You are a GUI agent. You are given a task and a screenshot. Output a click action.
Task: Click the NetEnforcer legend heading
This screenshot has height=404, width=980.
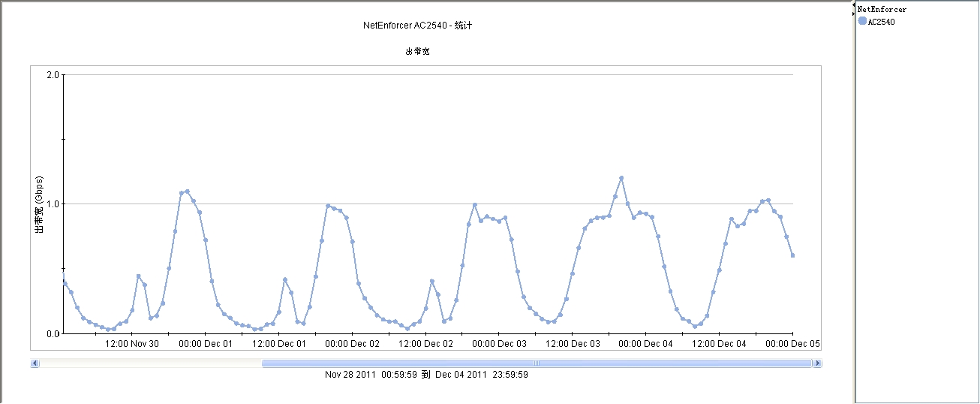[x=882, y=10]
